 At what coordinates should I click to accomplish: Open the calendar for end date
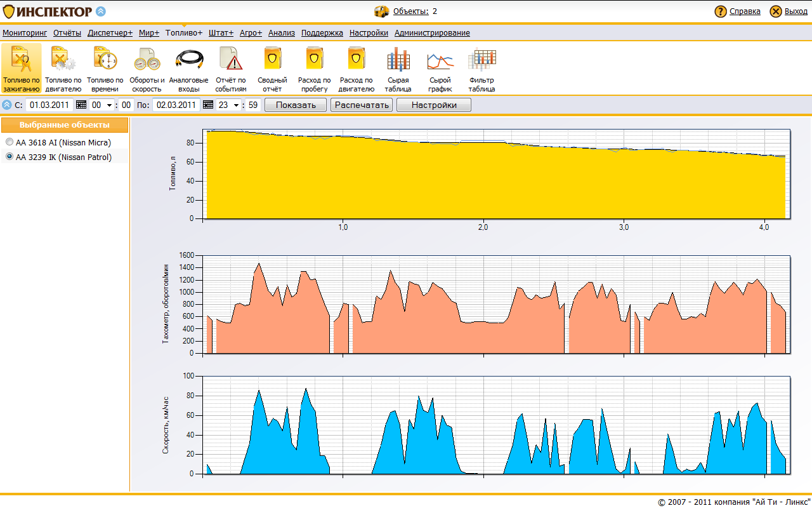208,105
